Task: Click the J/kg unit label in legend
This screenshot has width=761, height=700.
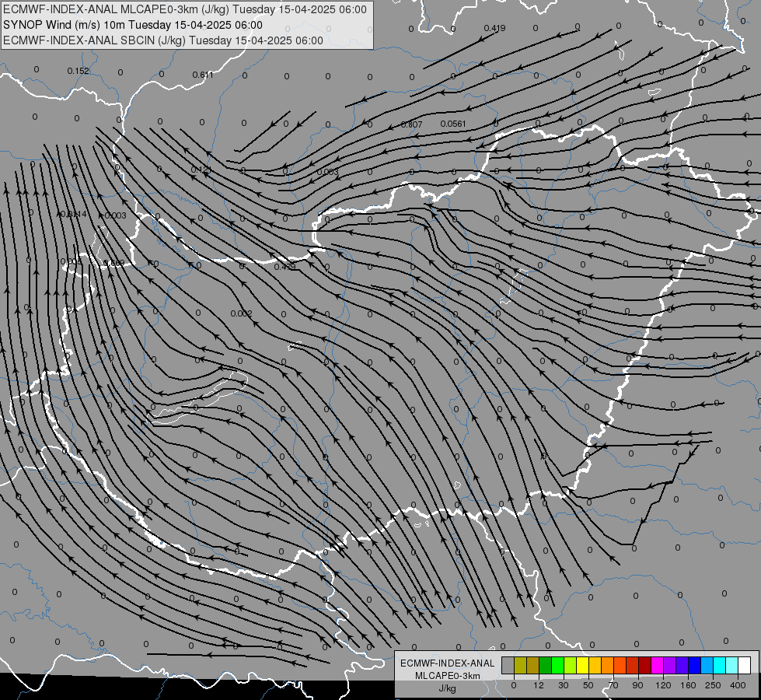Action: pos(447,688)
